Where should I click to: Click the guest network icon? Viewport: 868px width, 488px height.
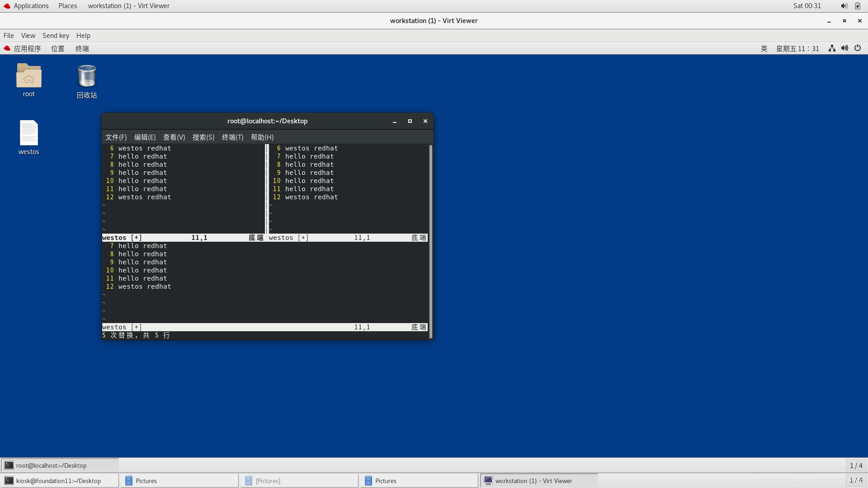pos(832,48)
